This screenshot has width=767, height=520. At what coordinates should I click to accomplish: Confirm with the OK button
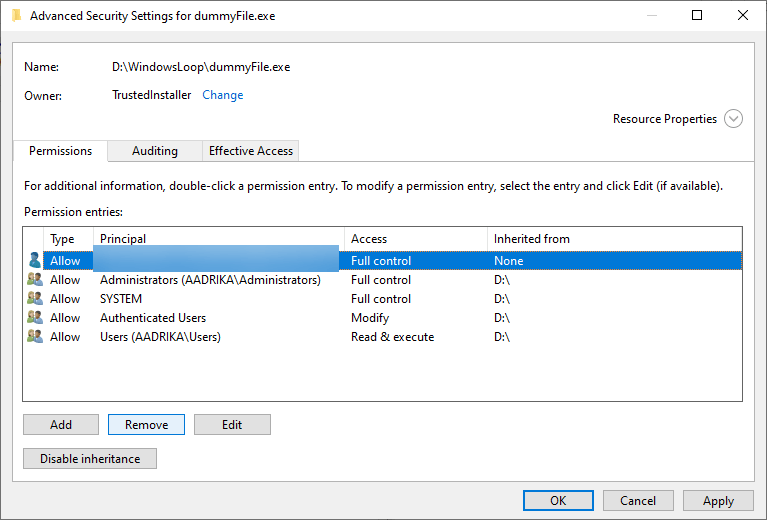coord(558,501)
